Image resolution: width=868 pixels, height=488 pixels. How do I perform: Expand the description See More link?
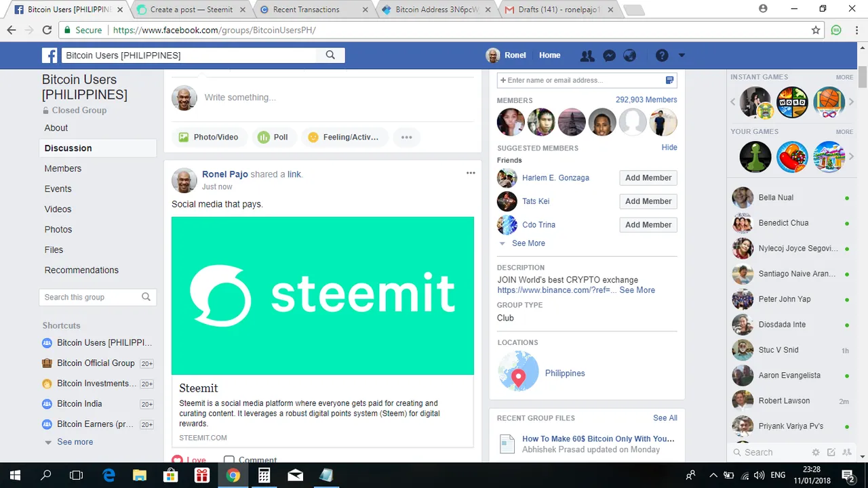[x=637, y=290]
